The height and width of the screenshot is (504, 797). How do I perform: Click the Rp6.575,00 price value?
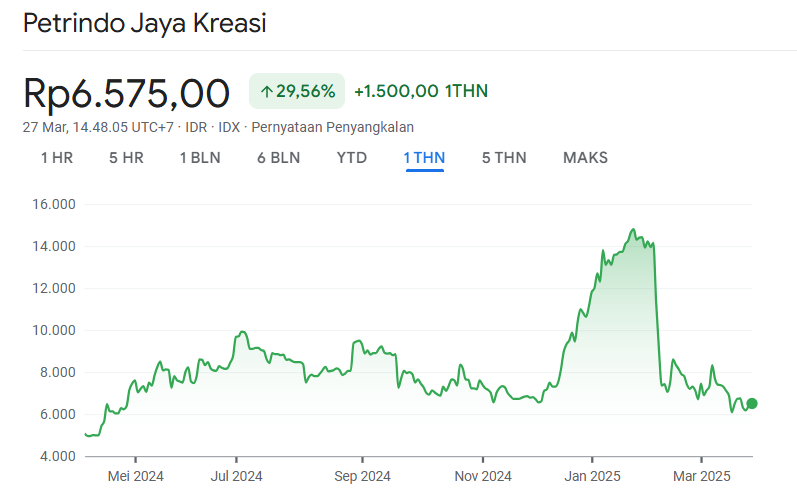pos(126,92)
